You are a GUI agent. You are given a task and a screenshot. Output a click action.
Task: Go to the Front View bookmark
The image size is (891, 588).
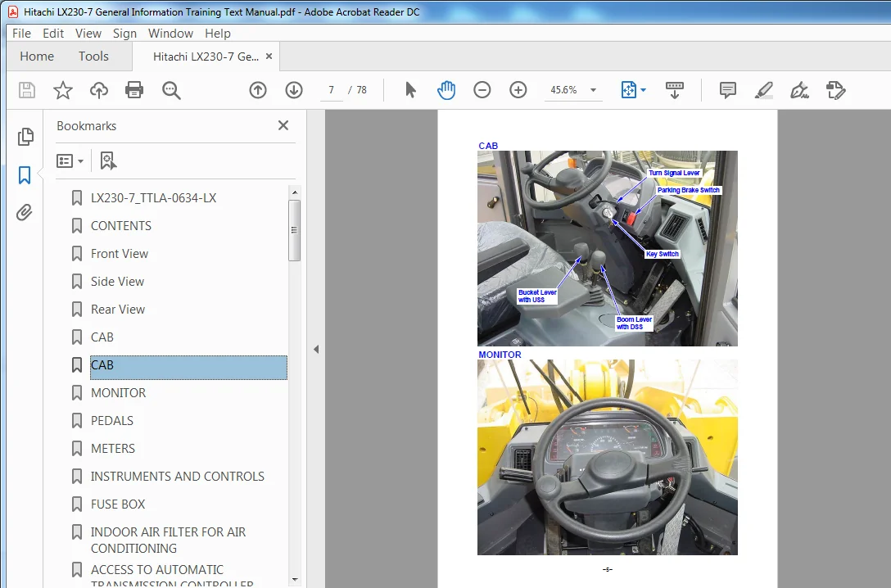click(120, 253)
